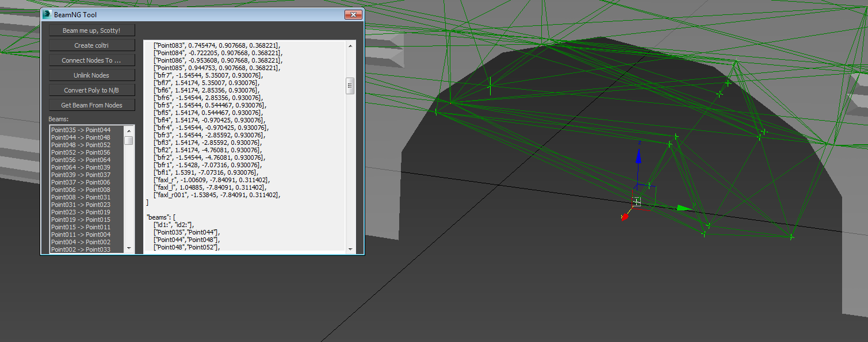Click the "faxl_r001" node line in the output
868x342 pixels.
point(217,194)
